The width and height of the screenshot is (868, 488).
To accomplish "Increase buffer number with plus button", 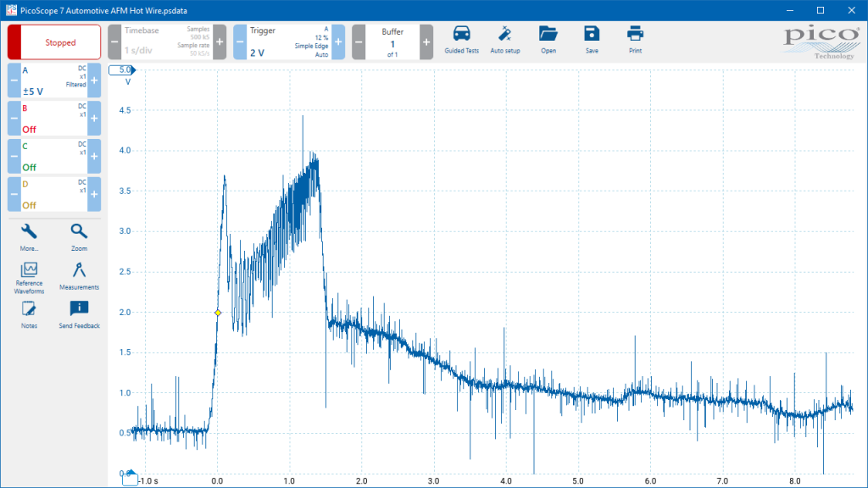I will (426, 42).
